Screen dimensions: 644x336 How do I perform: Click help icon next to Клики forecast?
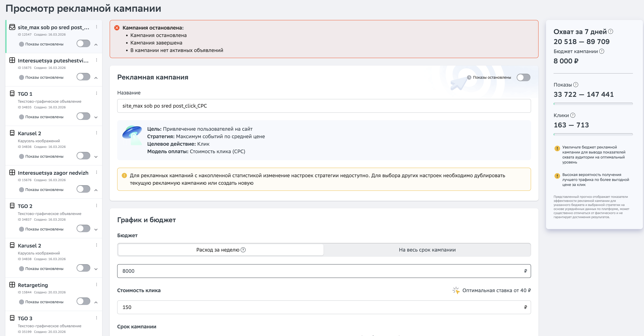[573, 115]
